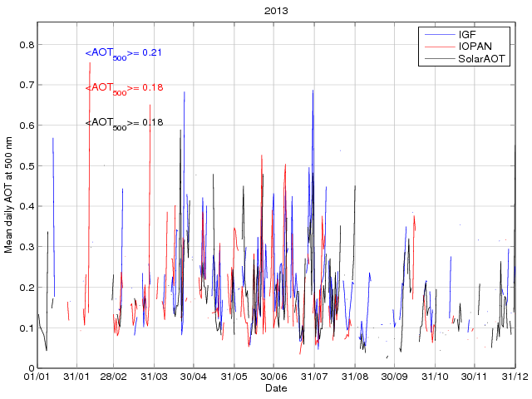Select the IGF legend entry
The width and height of the screenshot is (532, 399).
click(x=468, y=34)
